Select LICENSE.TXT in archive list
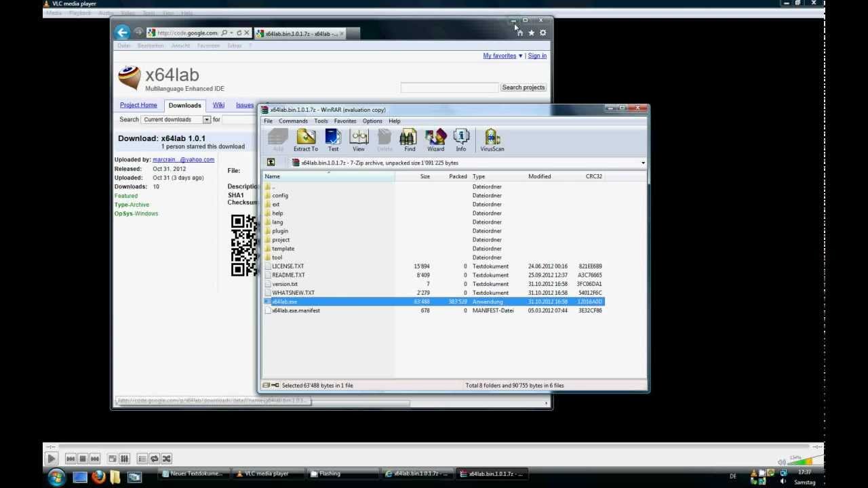 tap(288, 266)
